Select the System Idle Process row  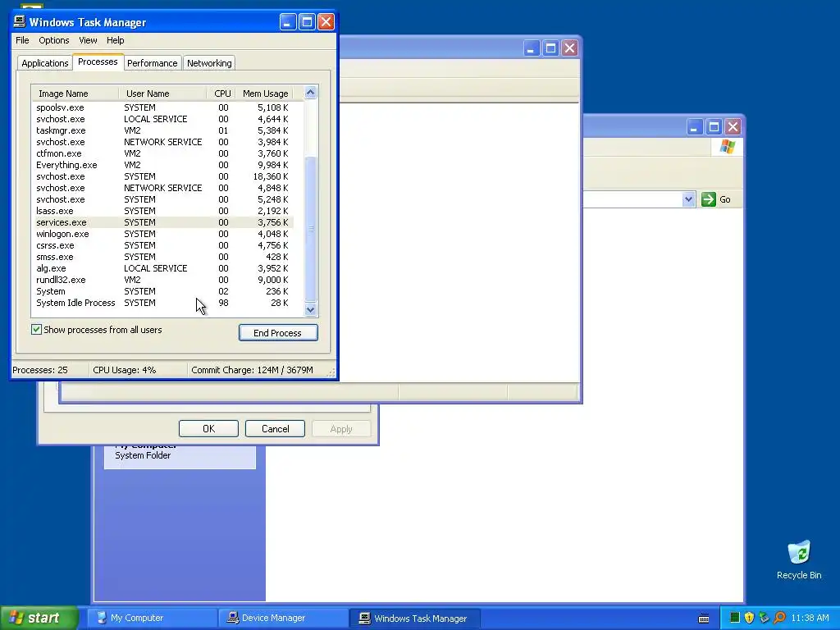click(x=162, y=304)
